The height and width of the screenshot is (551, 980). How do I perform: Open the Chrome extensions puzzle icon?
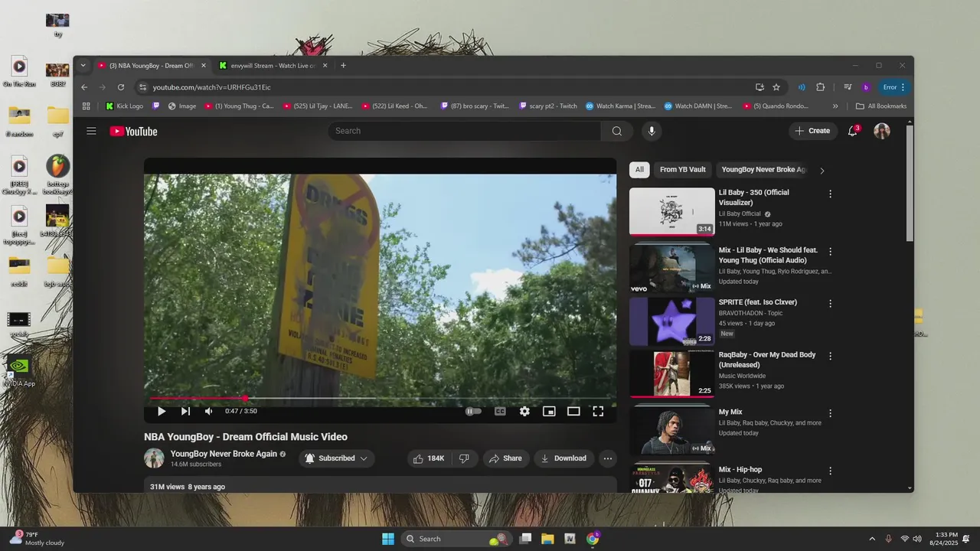[821, 87]
